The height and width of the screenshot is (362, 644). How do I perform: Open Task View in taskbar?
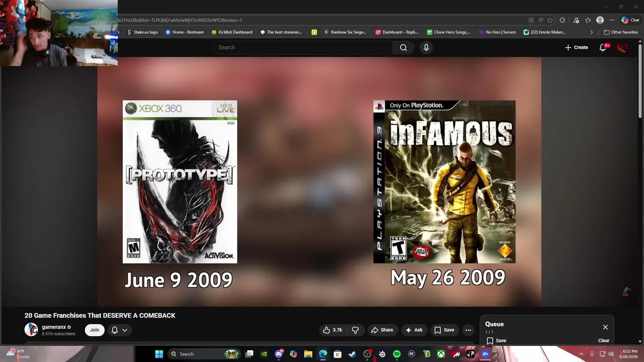pos(249,354)
